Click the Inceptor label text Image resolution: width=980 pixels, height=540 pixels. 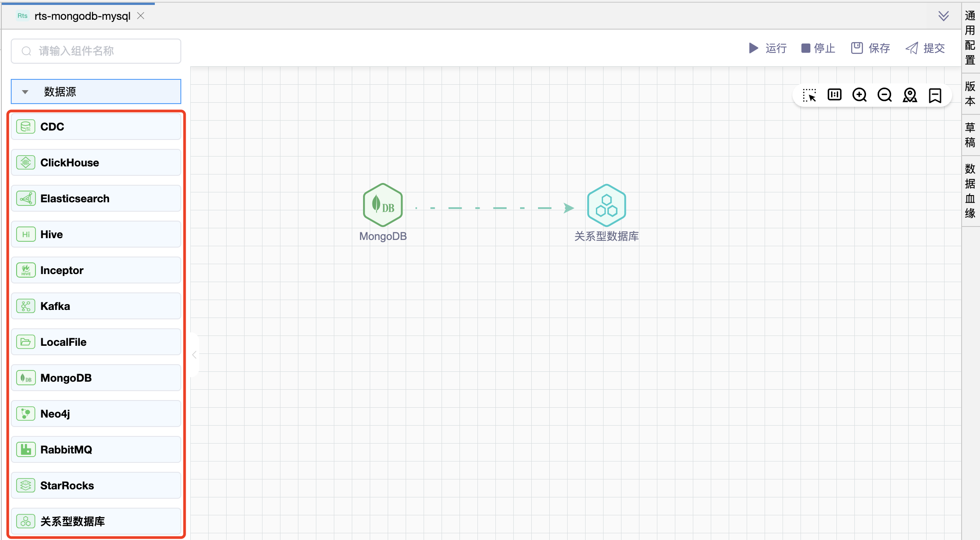62,270
